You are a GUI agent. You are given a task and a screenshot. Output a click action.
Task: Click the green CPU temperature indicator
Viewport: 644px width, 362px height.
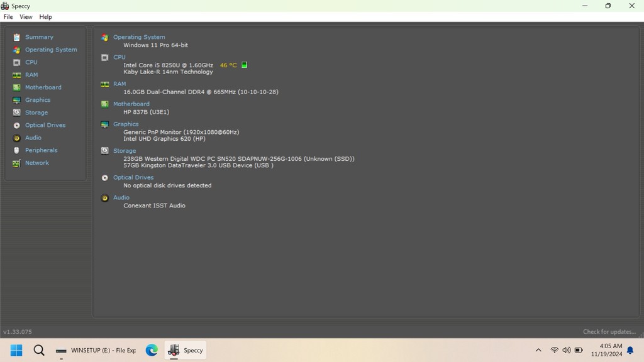243,65
